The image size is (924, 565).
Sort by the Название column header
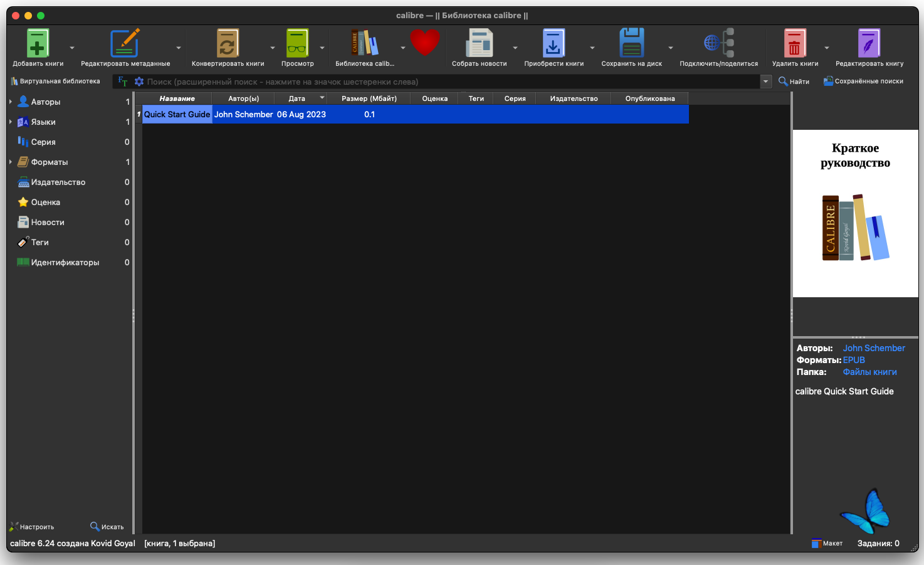[x=177, y=98]
